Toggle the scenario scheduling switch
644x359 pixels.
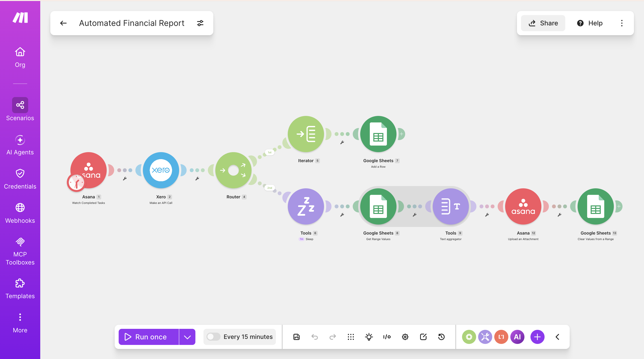(x=213, y=337)
